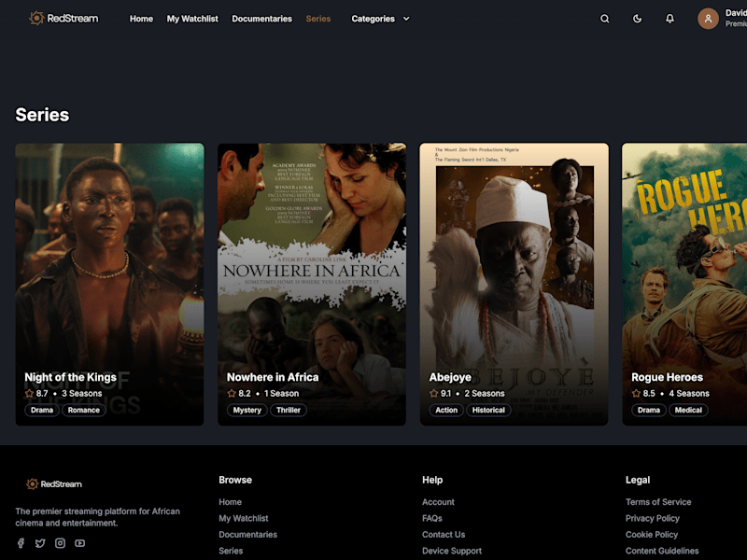
Task: Select the Historical genre tag
Action: 488,410
